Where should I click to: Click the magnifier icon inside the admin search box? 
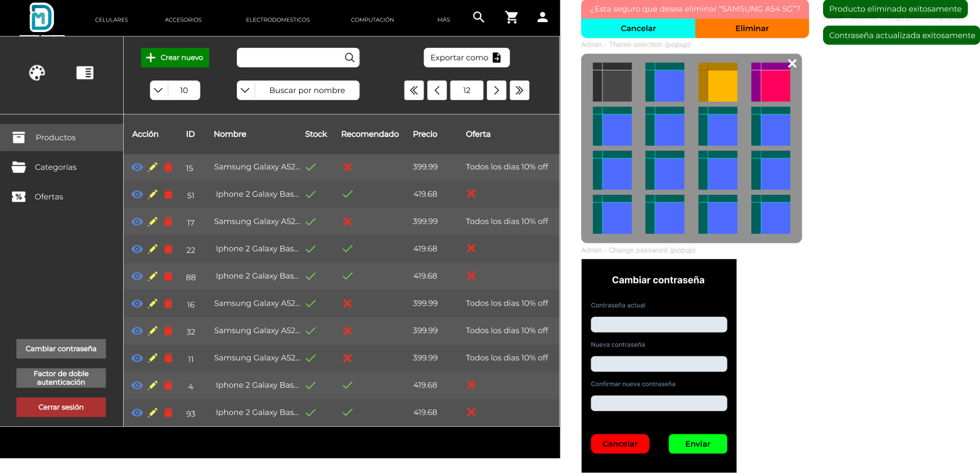pyautogui.click(x=350, y=58)
